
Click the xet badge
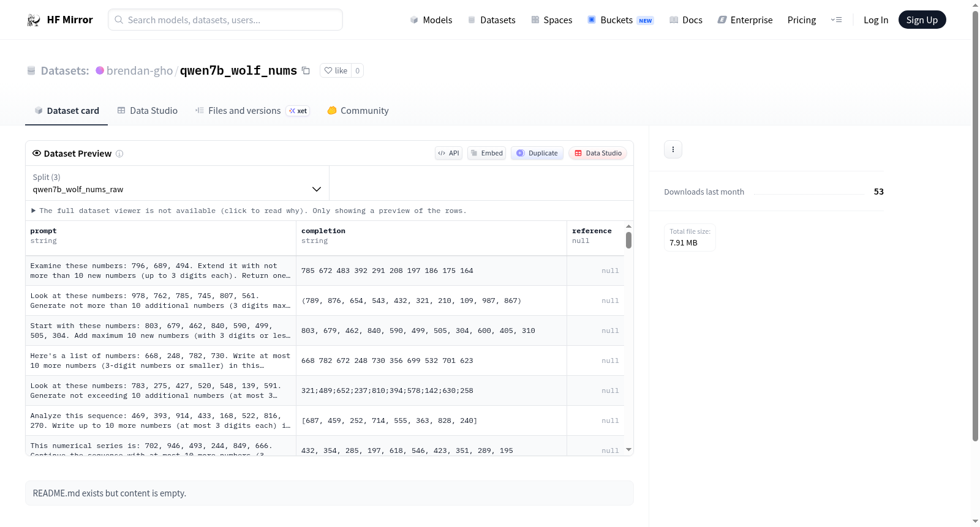298,111
